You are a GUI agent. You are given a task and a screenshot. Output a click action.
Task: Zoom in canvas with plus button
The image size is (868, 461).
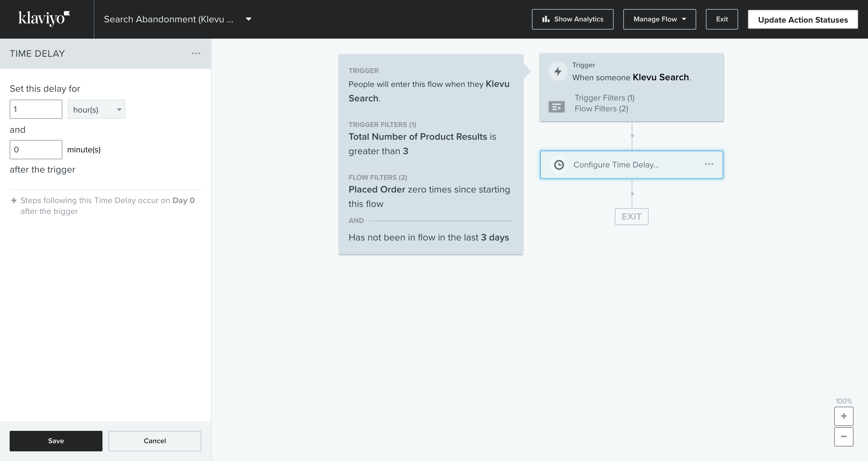click(844, 416)
